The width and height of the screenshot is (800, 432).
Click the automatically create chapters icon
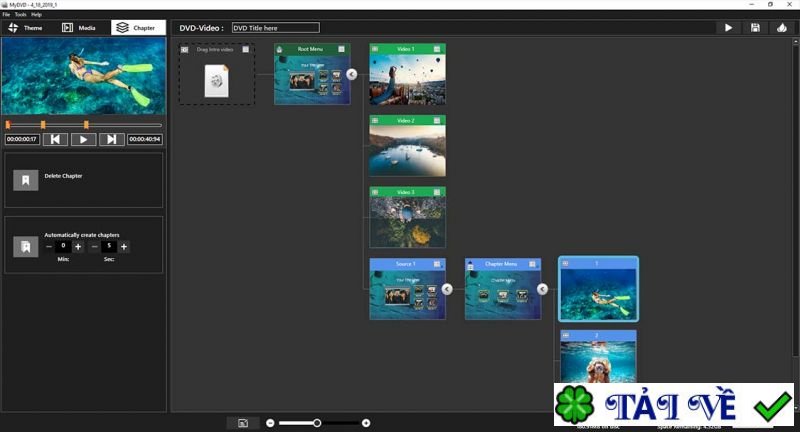(25, 246)
